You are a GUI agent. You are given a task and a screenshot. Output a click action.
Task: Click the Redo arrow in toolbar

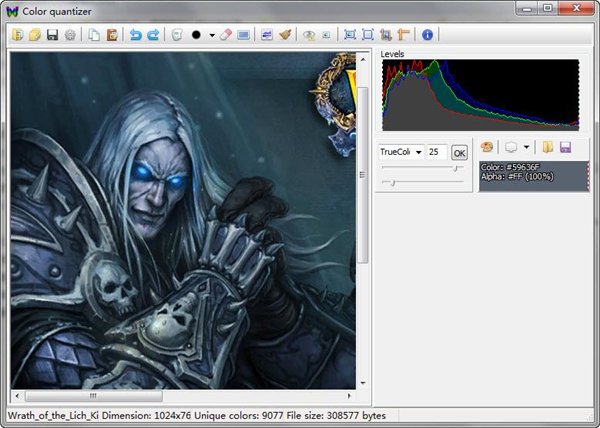click(x=153, y=34)
